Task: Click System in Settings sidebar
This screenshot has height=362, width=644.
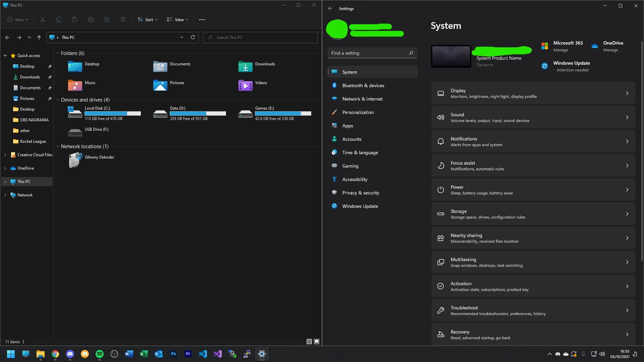Action: pyautogui.click(x=350, y=72)
